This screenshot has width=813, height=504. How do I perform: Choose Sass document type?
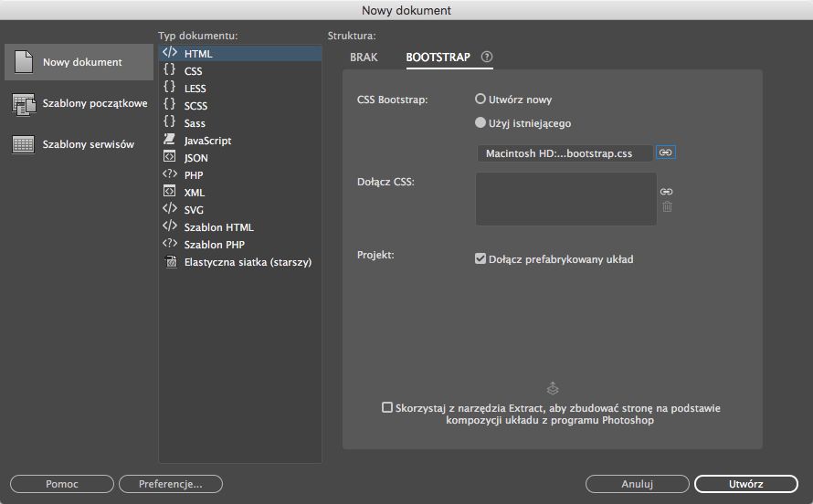click(x=240, y=122)
